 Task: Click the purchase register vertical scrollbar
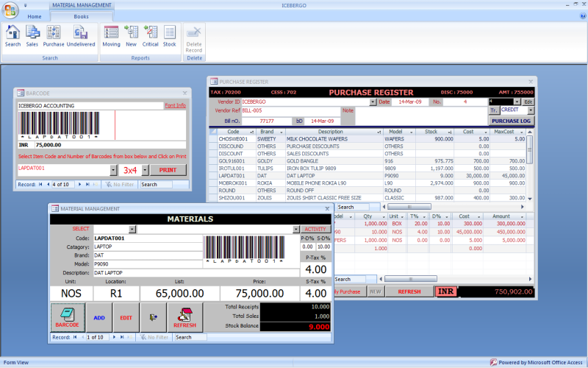(529, 165)
